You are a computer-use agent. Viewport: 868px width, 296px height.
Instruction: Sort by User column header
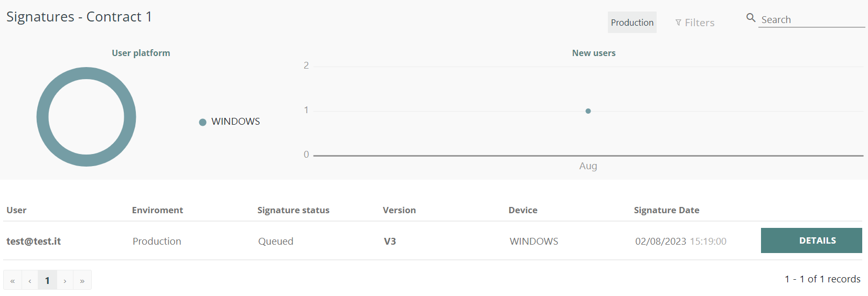pyautogui.click(x=16, y=210)
